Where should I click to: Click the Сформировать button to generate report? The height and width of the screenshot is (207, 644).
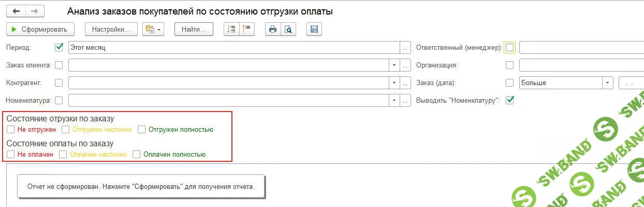40,29
